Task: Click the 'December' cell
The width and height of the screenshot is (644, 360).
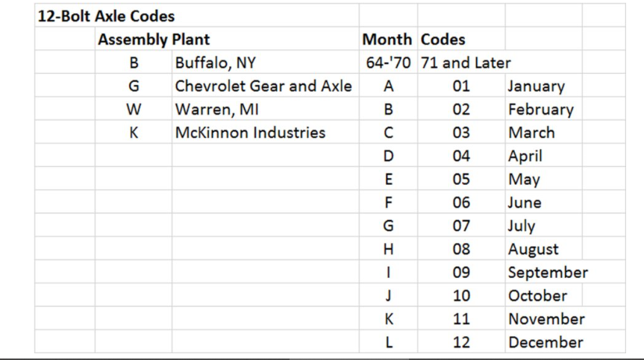Action: tap(545, 342)
